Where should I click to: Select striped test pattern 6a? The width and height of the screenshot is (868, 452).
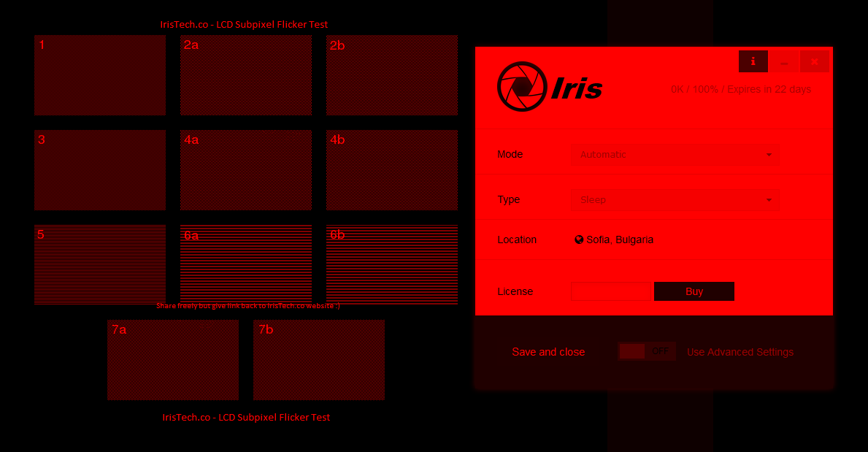point(246,264)
